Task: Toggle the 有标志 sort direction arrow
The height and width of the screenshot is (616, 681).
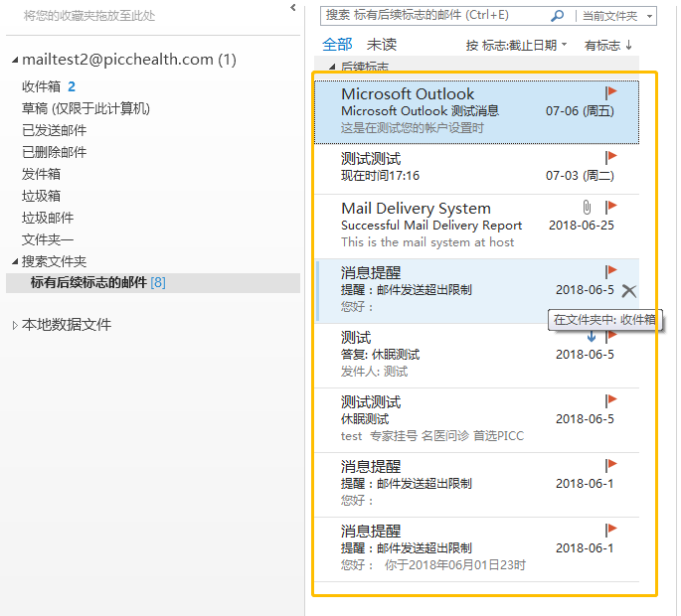Action: coord(628,46)
